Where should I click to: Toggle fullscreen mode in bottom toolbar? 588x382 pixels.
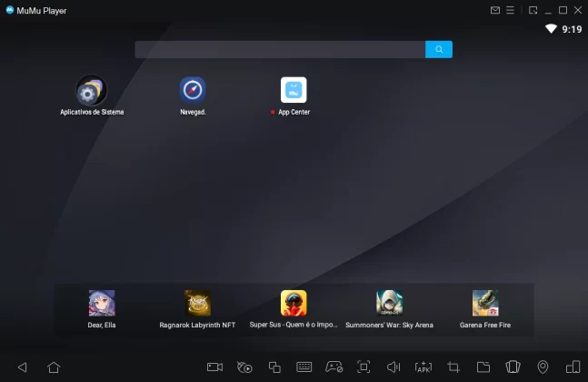(x=364, y=367)
